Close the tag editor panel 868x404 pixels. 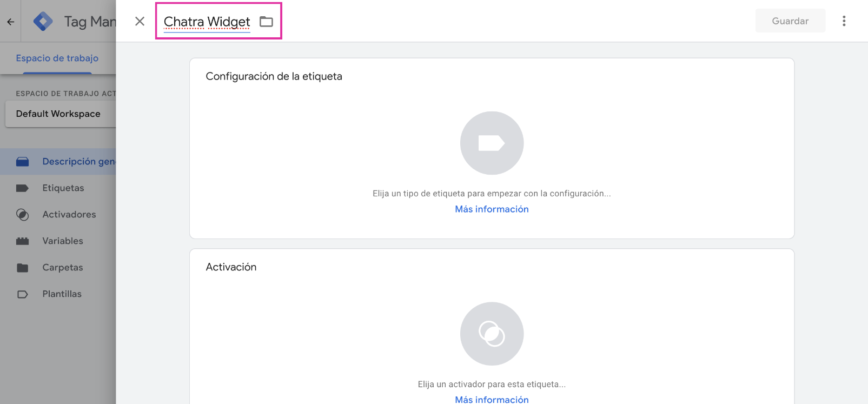point(140,21)
